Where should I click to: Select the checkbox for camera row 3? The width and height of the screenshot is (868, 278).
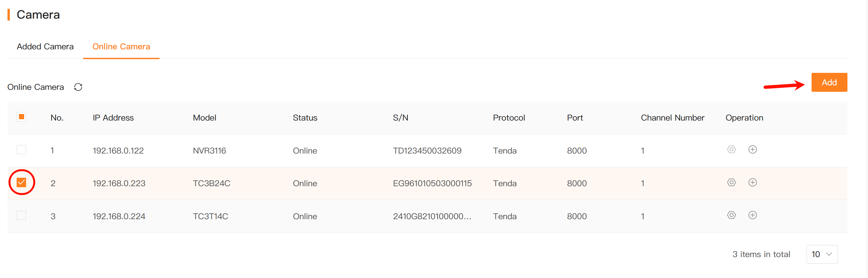pos(21,215)
